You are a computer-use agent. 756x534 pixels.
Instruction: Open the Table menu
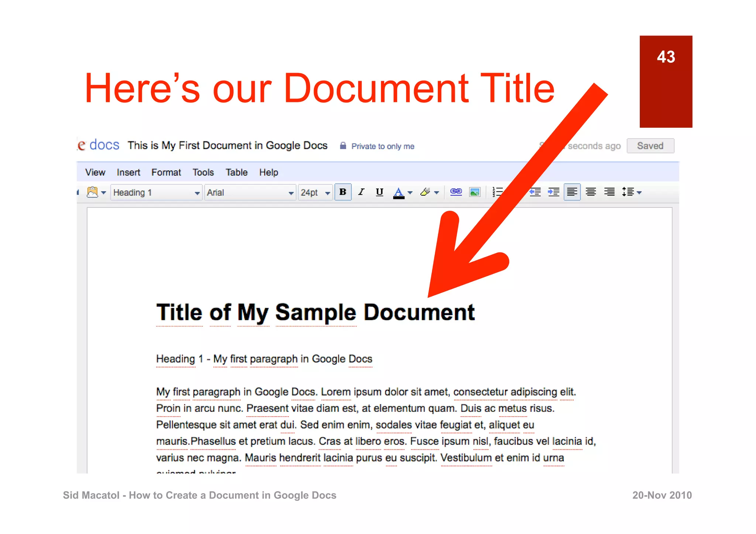[x=237, y=172]
